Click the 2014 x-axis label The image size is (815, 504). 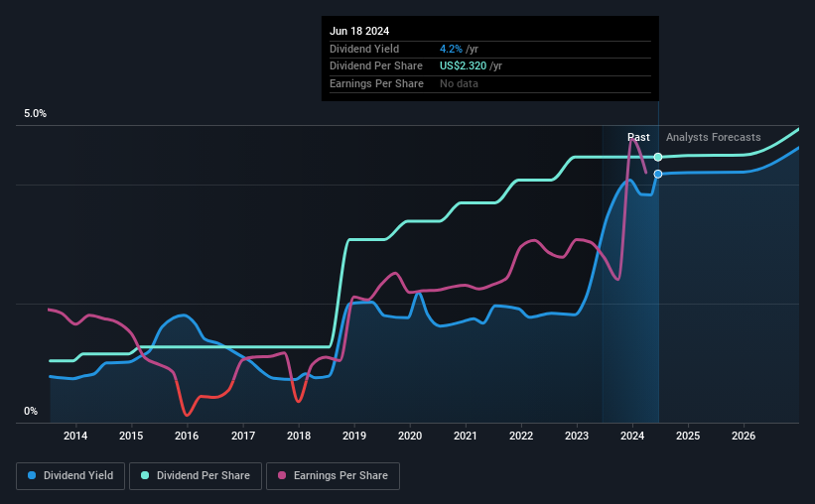click(75, 436)
